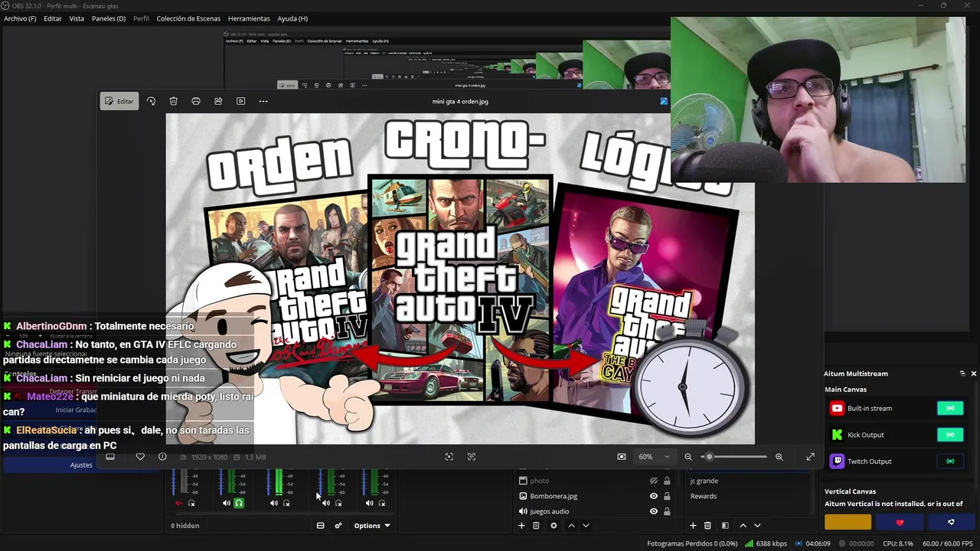Screen dimensions: 980x551
Task: Print the image using printer icon
Action: (x=196, y=101)
